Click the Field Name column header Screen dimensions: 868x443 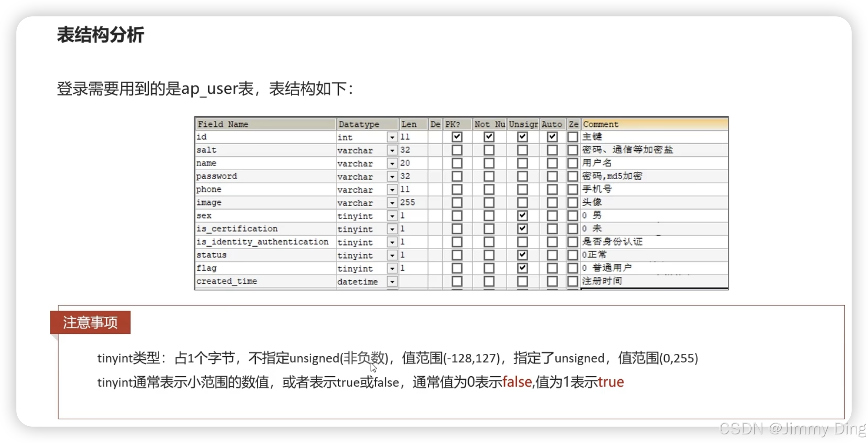tap(266, 124)
